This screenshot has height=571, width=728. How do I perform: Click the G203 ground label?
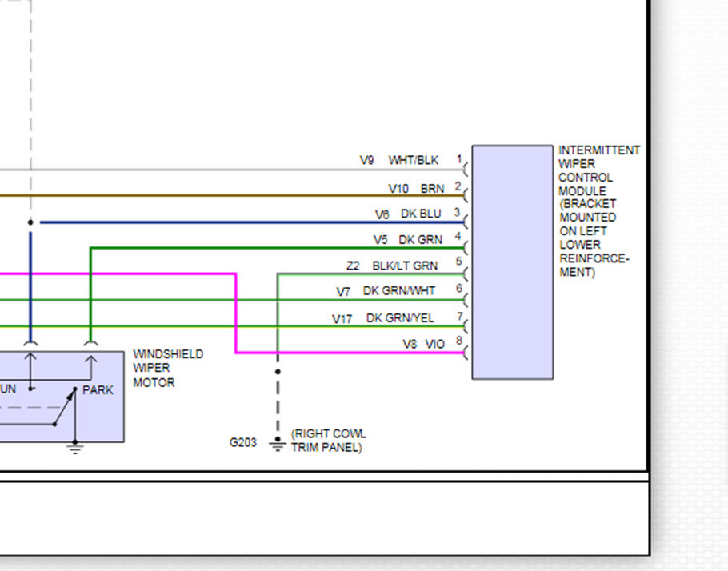243,442
